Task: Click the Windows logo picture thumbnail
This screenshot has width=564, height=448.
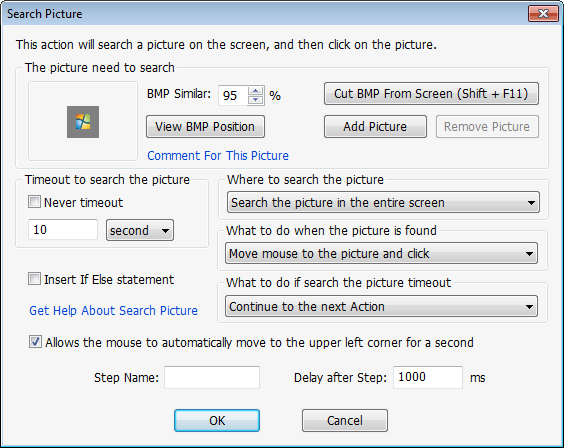Action: 83,122
